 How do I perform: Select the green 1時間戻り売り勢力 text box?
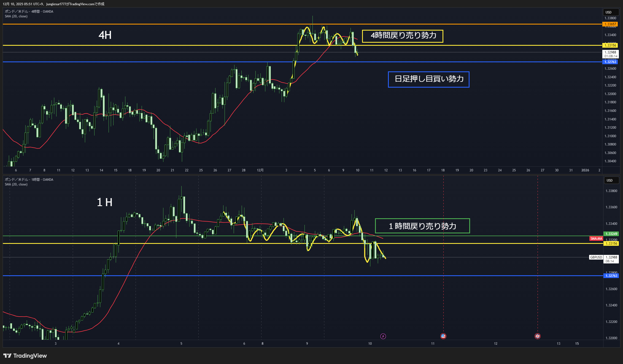(422, 226)
